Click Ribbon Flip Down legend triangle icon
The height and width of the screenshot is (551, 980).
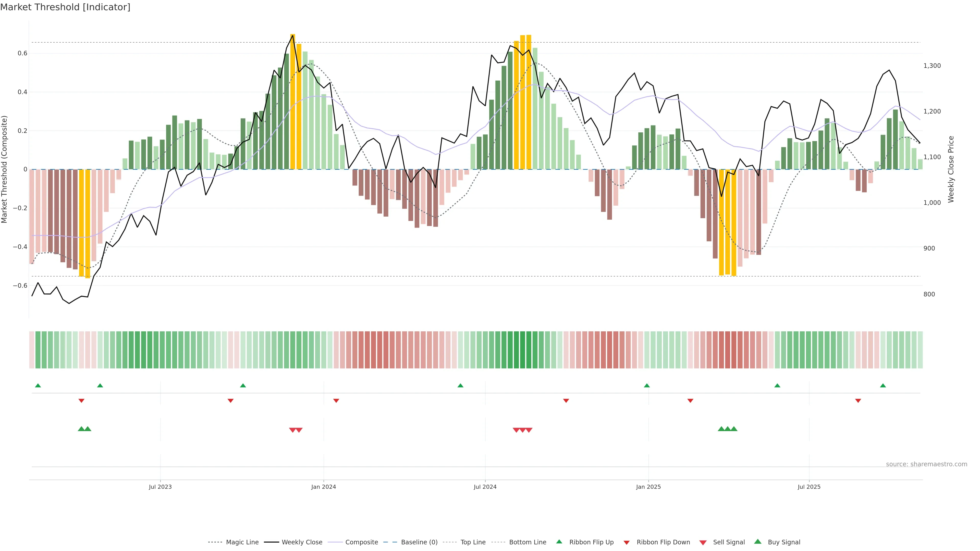[x=627, y=543]
